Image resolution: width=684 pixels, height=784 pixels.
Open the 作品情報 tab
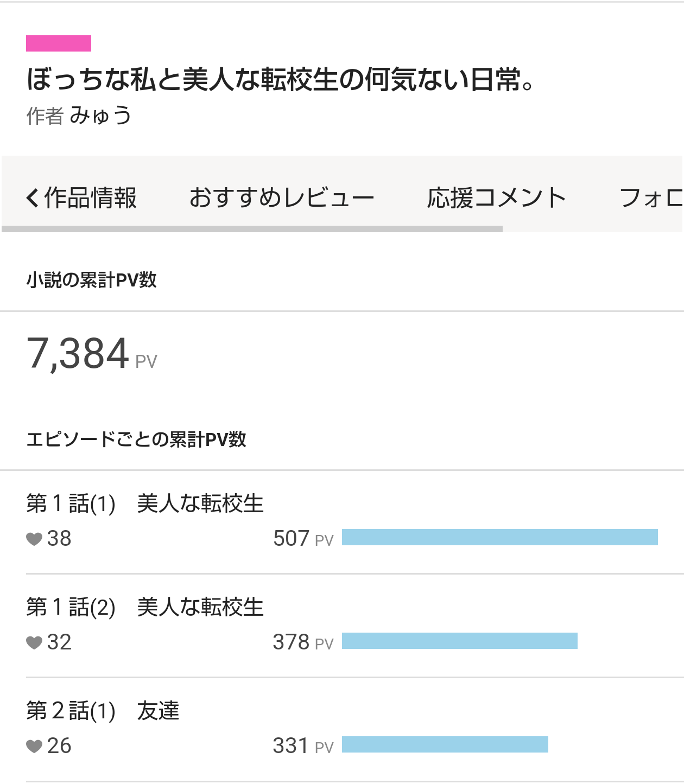pos(90,197)
